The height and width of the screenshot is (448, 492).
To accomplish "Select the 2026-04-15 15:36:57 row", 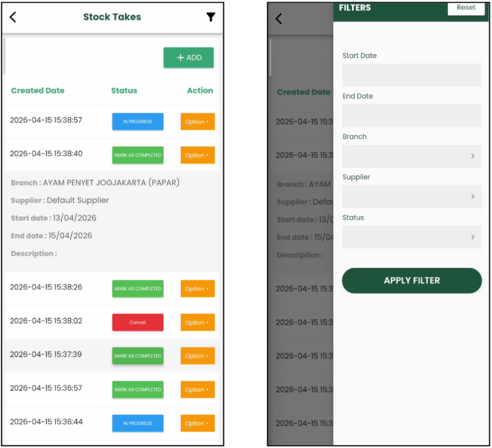I will tap(46, 388).
